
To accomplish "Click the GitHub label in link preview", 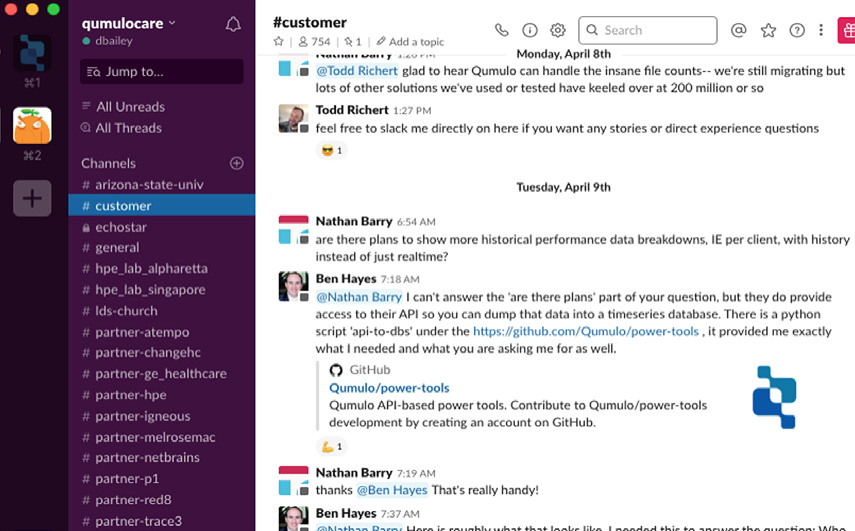I will (370, 370).
